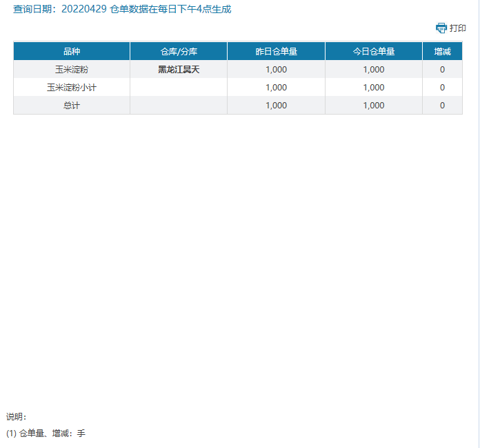Image resolution: width=480 pixels, height=448 pixels.
Task: Click the 增减 column header
Action: (x=442, y=52)
